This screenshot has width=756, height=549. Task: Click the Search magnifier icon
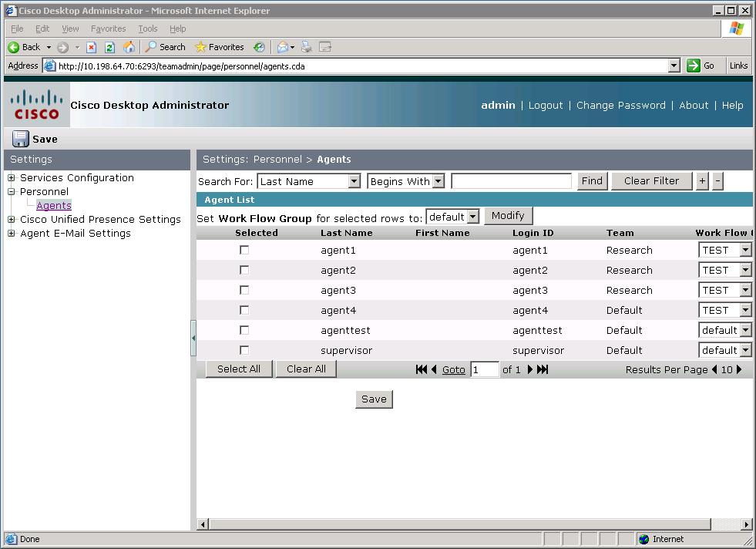pyautogui.click(x=151, y=47)
